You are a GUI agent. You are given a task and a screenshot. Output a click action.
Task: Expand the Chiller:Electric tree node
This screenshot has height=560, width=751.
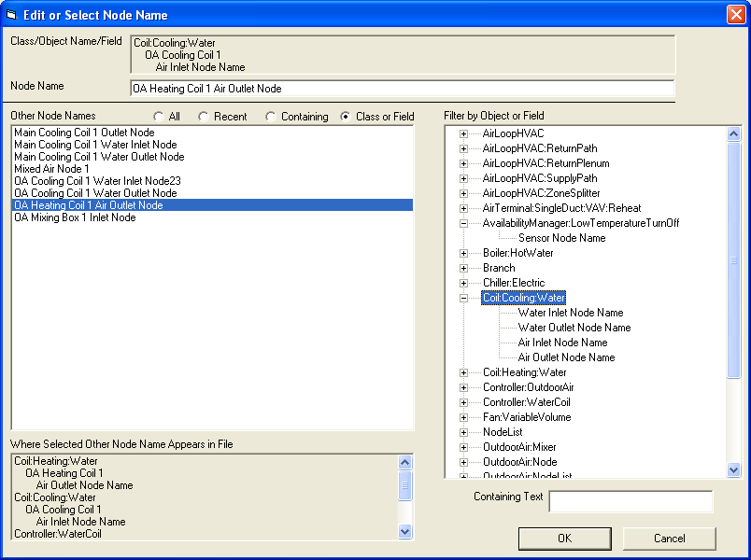click(x=463, y=282)
